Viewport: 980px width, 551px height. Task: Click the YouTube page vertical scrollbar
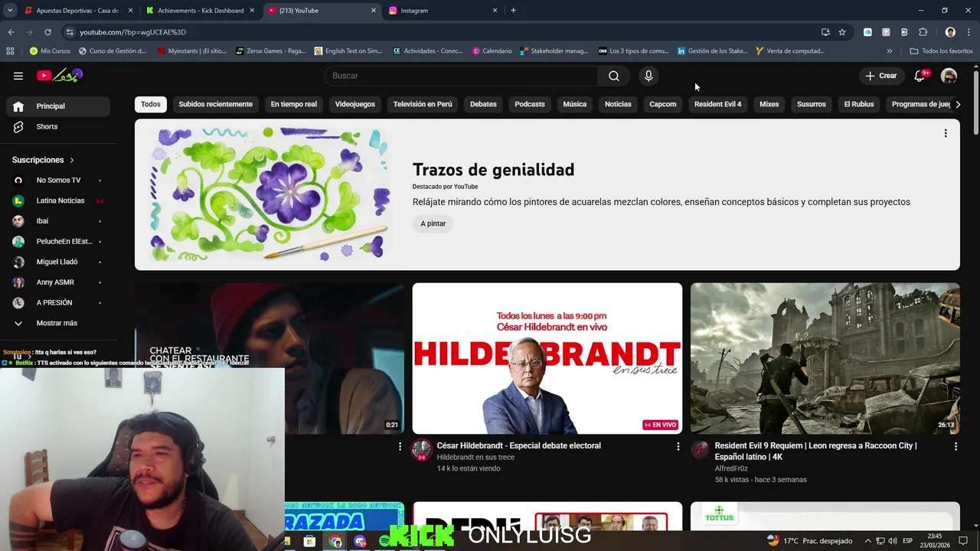(x=976, y=101)
